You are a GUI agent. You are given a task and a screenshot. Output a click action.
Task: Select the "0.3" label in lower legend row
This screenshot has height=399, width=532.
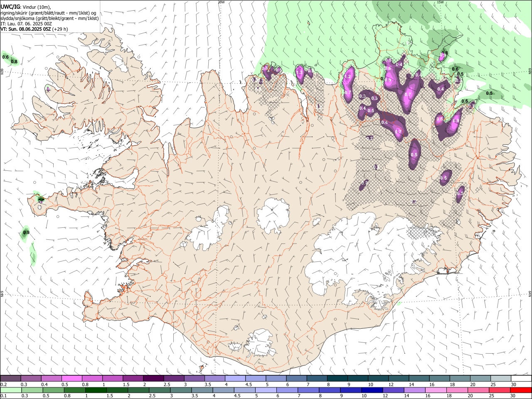tap(25, 396)
